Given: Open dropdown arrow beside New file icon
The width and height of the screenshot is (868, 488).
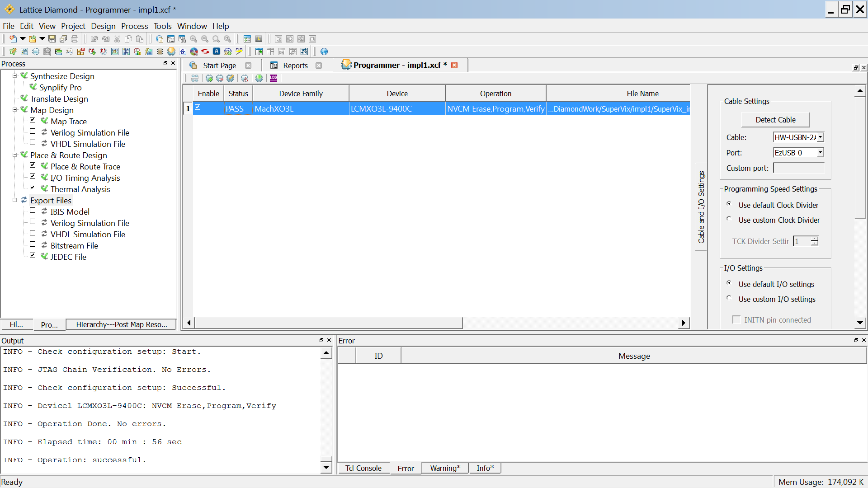Looking at the screenshot, I should [x=22, y=39].
